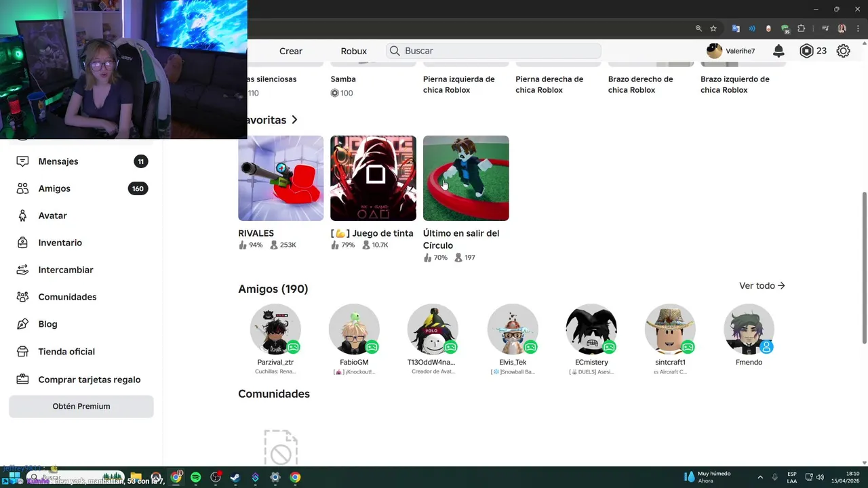Open the Juego de tinta thumbnail
Screen dimensions: 868x488
374,178
